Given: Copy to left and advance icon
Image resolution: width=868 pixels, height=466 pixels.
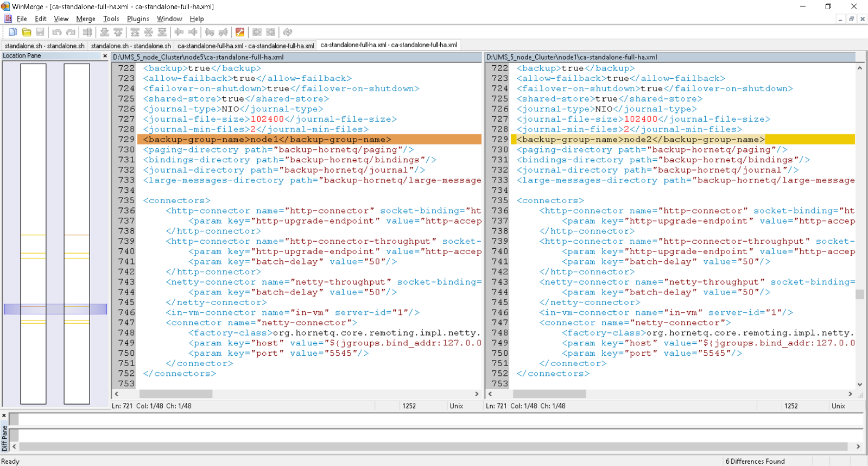Looking at the screenshot, I should (223, 32).
